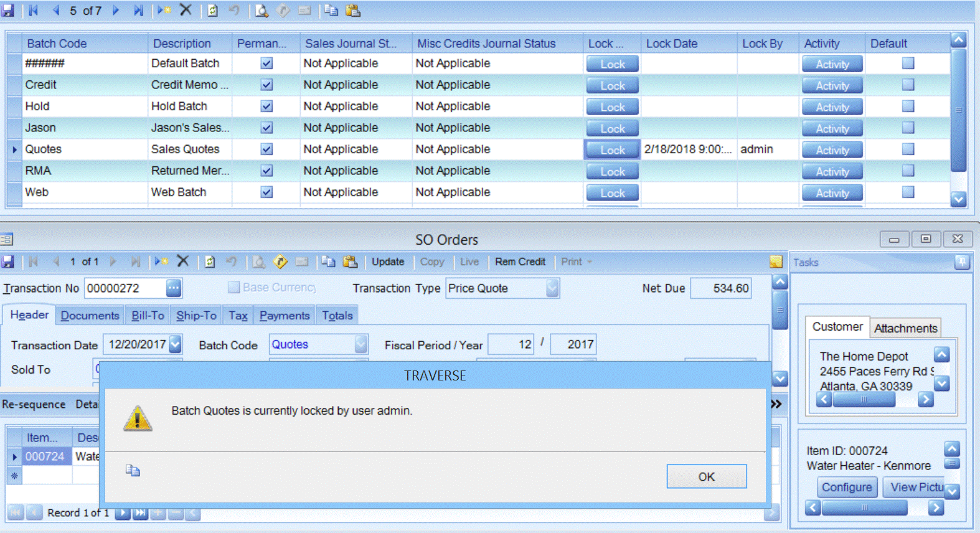The width and height of the screenshot is (980, 533).
Task: Expand the Transaction Date dropdown
Action: tap(176, 344)
